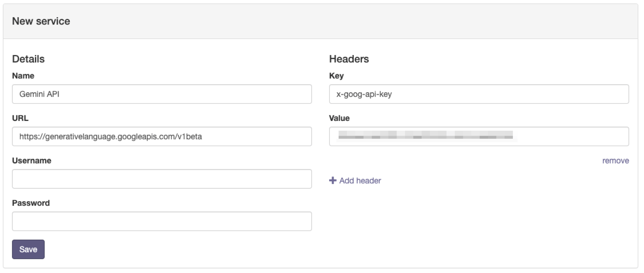The height and width of the screenshot is (273, 644).
Task: Click the Password field label
Action: [x=31, y=203]
